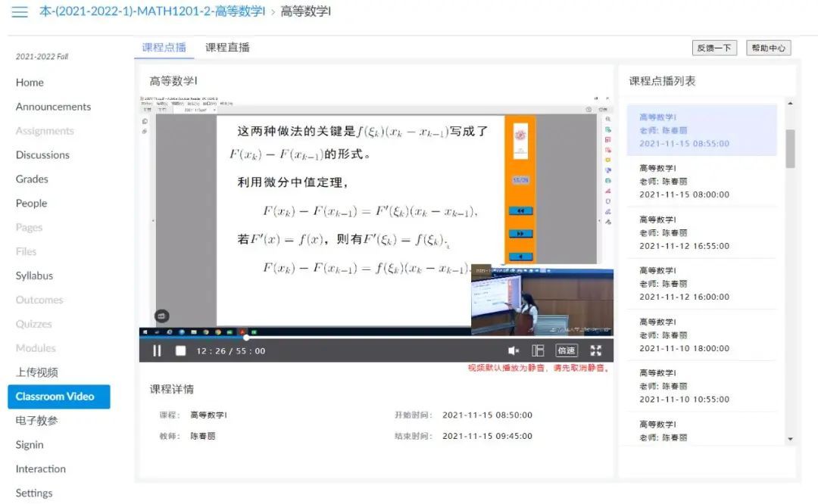
Task: Unmute the video speaker icon
Action: [513, 350]
